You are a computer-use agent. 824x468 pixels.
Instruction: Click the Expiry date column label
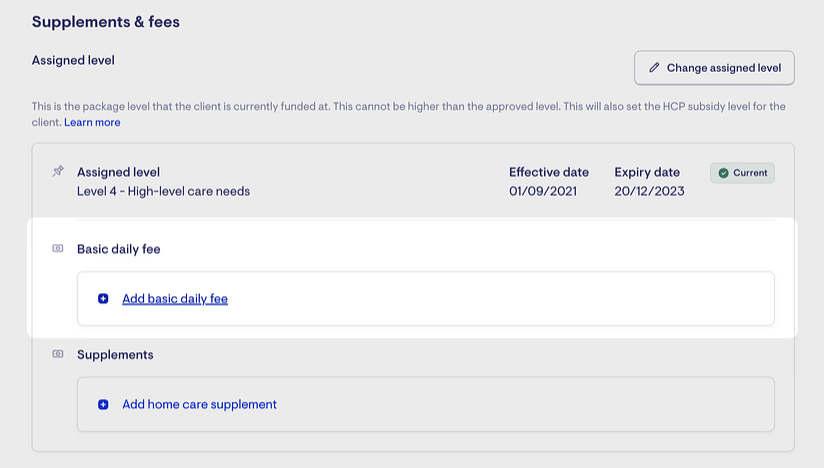coord(647,172)
